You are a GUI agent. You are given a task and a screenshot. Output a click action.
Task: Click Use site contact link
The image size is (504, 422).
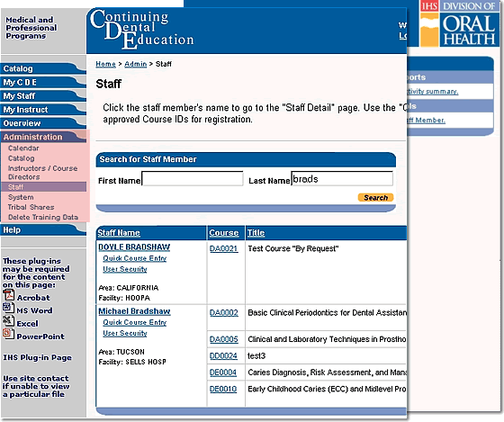click(x=35, y=386)
